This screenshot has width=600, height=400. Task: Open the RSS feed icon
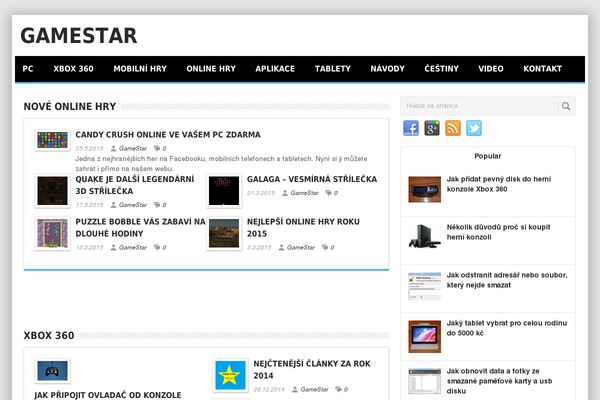pyautogui.click(x=453, y=128)
